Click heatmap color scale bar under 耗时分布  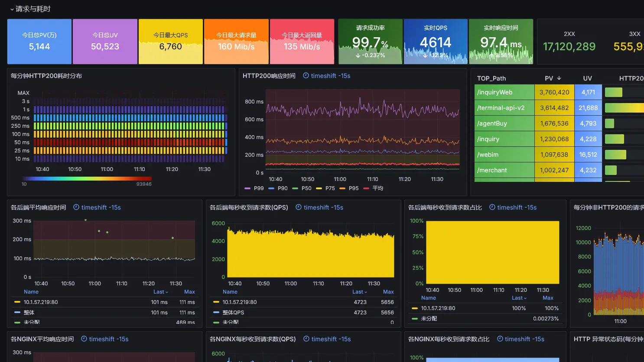tap(87, 178)
